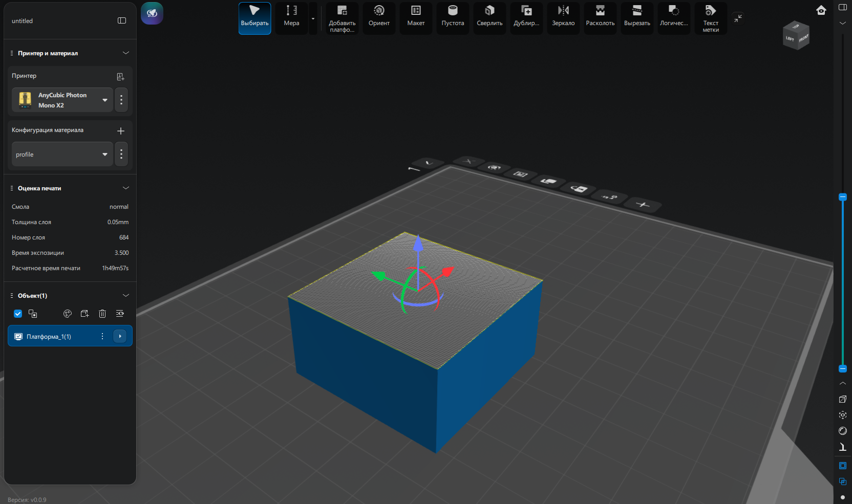Viewport: 852px width, 504px height.
Task: Click the Расчетное время печати value 1h49m57s
Action: click(x=115, y=268)
